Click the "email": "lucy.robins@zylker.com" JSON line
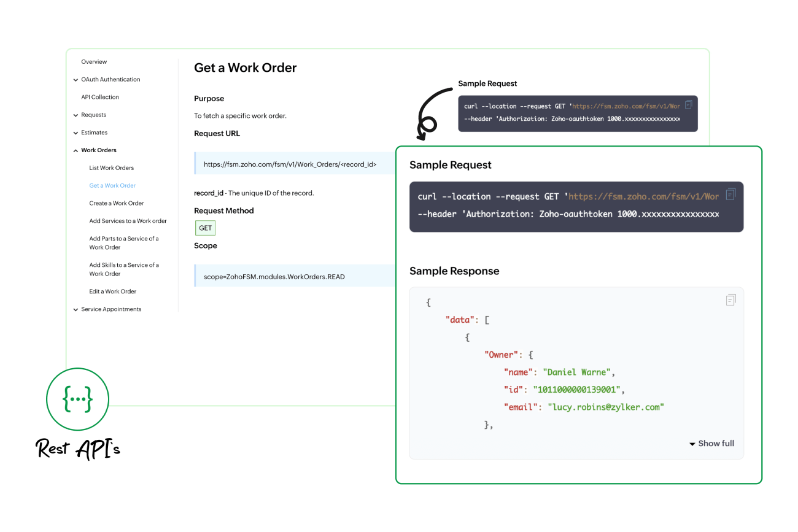798x532 pixels. [x=584, y=407]
